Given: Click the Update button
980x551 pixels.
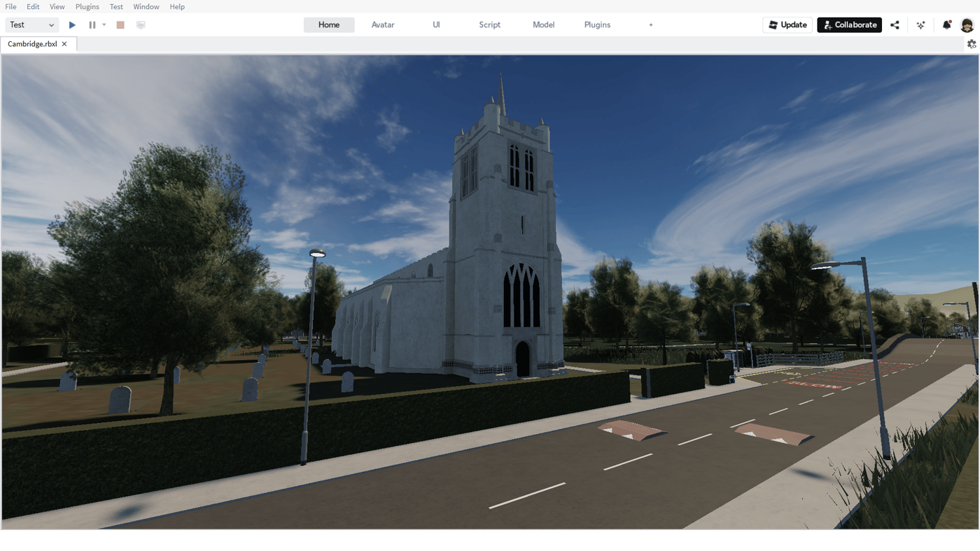Looking at the screenshot, I should [x=788, y=25].
